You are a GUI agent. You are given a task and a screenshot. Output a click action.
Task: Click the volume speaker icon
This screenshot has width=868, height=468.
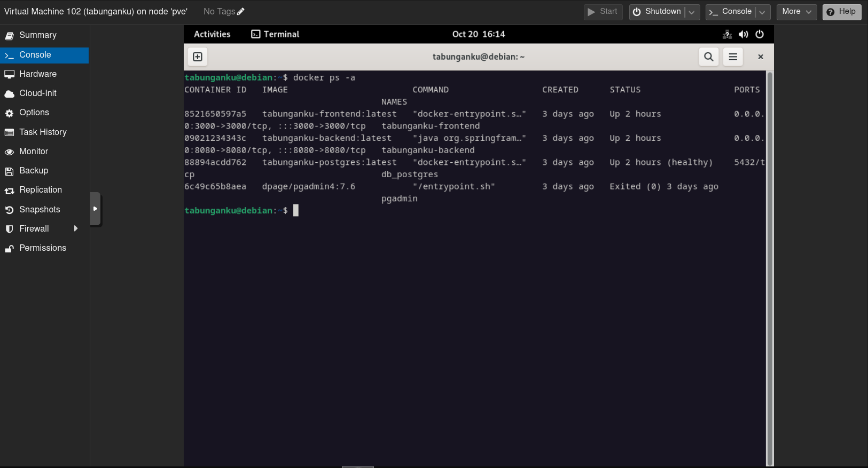[743, 34]
